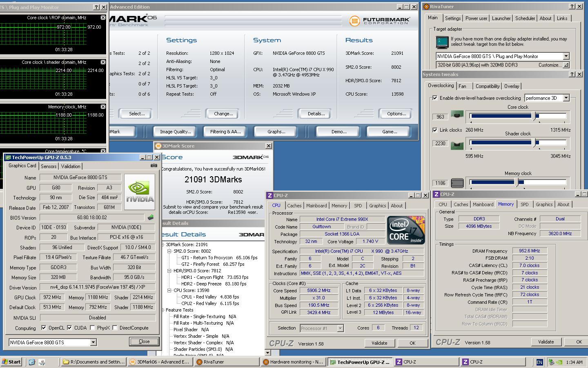Click the Memory clock chip icon in RivaTuner
This screenshot has height=368, width=588.
(457, 183)
